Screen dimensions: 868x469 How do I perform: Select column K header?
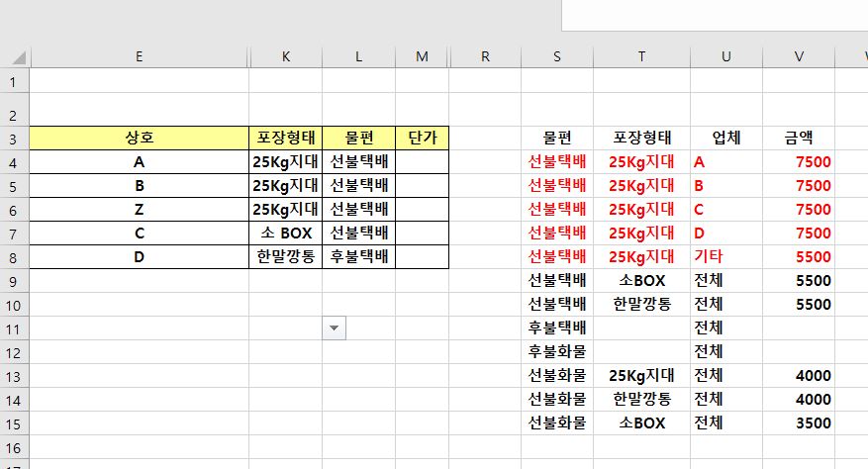pos(285,56)
